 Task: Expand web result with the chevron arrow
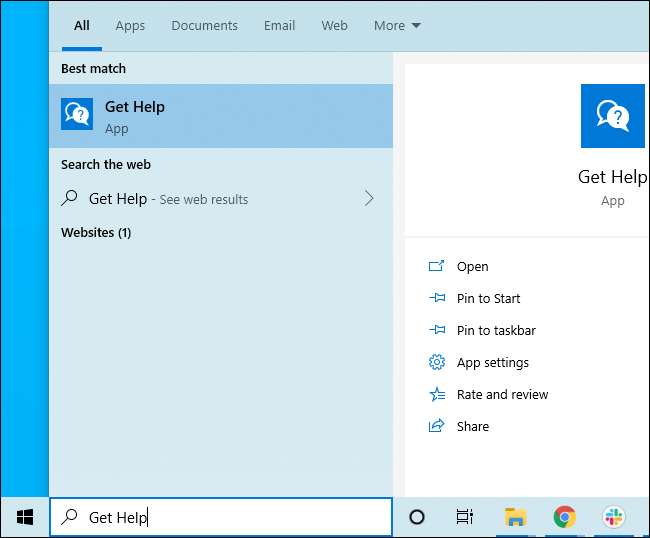click(x=369, y=199)
